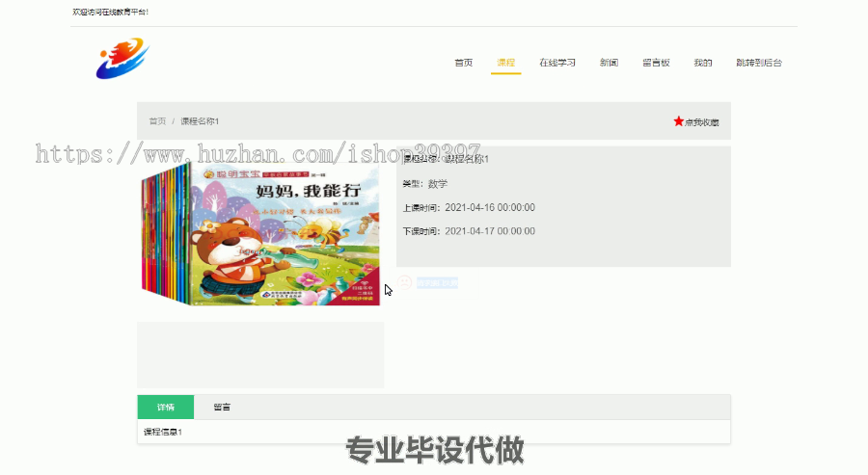The image size is (868, 475).
Task: Click the red star favorite icon
Action: tap(678, 121)
